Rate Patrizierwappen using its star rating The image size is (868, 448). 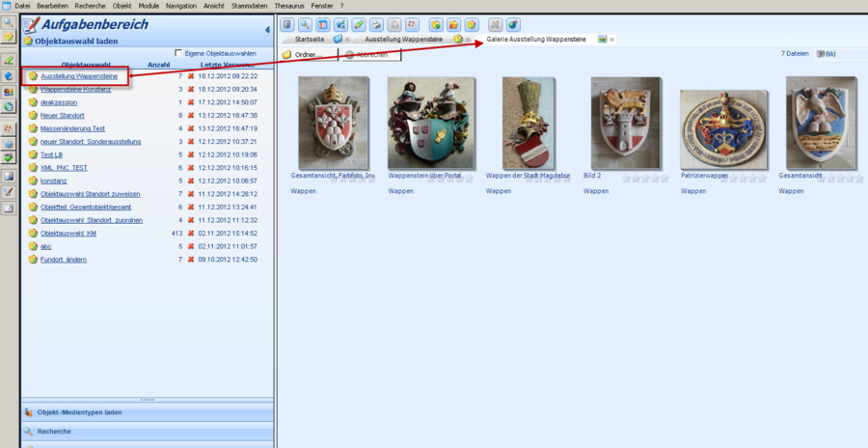pos(743,179)
